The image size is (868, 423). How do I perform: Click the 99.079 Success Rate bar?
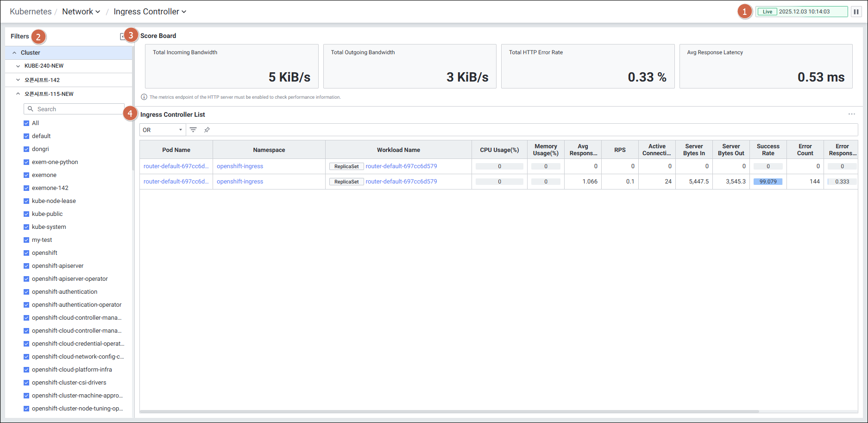767,182
